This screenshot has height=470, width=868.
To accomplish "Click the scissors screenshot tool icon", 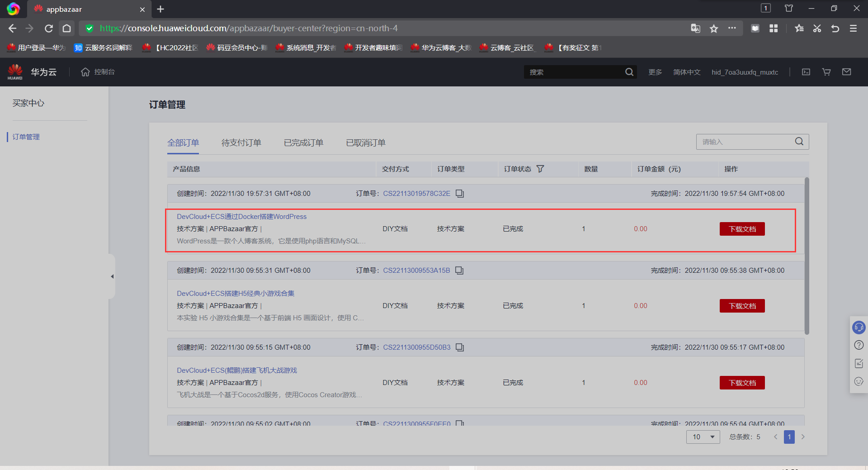I will coord(817,28).
